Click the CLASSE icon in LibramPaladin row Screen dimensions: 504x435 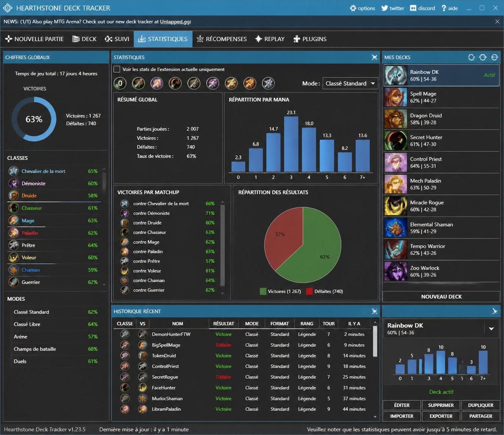(x=125, y=409)
